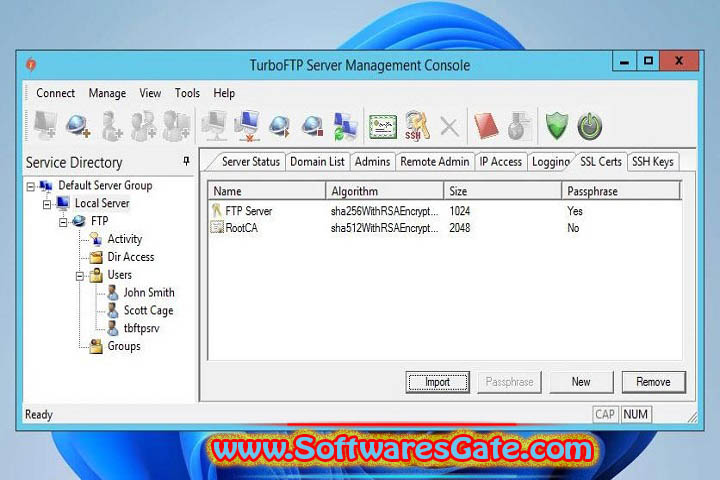Collapse the Local Server tree node
The width and height of the screenshot is (720, 480).
47,204
